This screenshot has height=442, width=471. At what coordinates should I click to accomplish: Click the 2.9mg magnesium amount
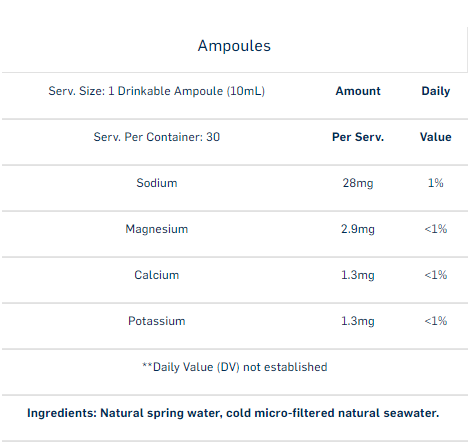tap(358, 229)
